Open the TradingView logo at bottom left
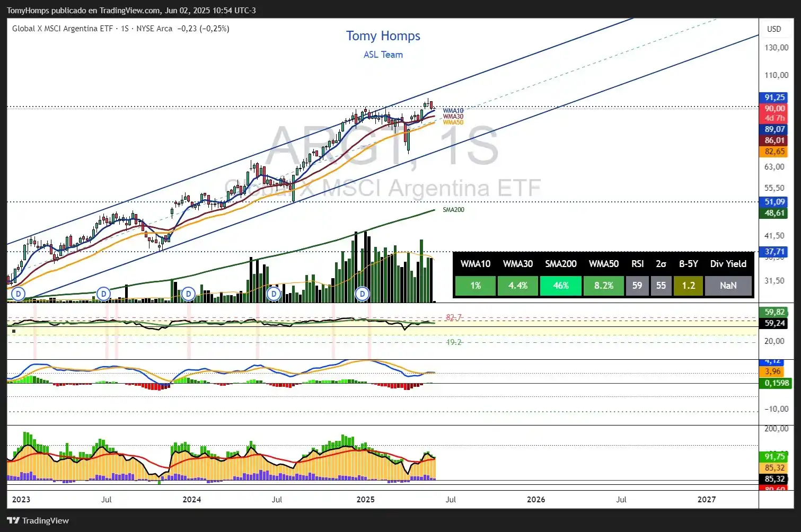This screenshot has height=532, width=801. [x=38, y=520]
